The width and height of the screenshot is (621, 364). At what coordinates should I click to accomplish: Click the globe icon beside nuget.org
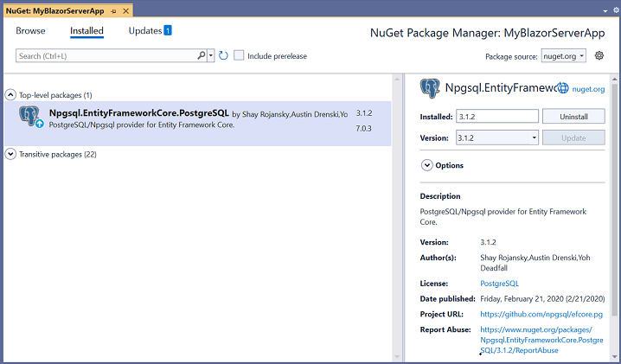click(564, 88)
